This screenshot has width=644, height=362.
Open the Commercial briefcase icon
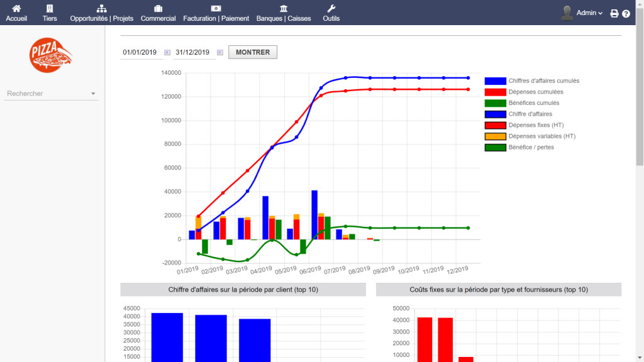point(158,8)
